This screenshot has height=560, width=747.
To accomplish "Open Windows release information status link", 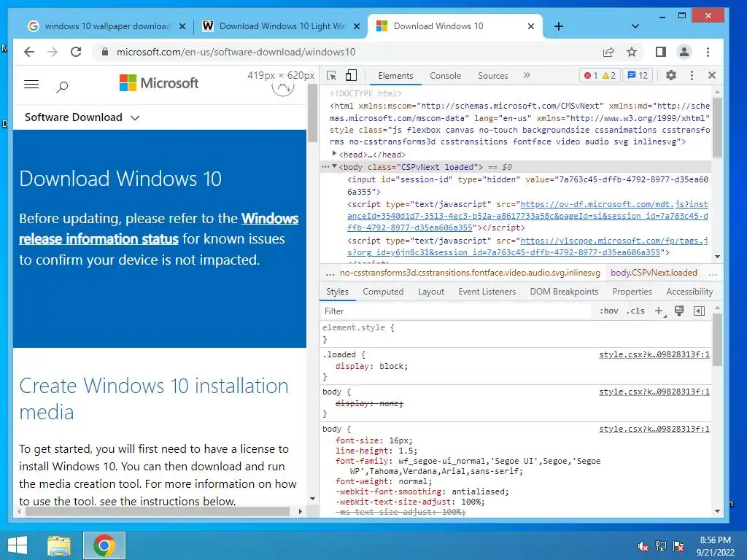I will (x=158, y=228).
